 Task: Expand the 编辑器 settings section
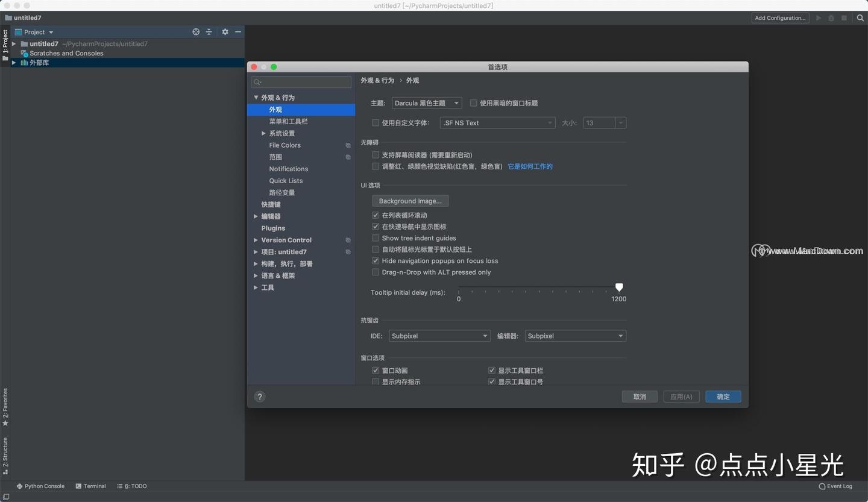click(256, 216)
